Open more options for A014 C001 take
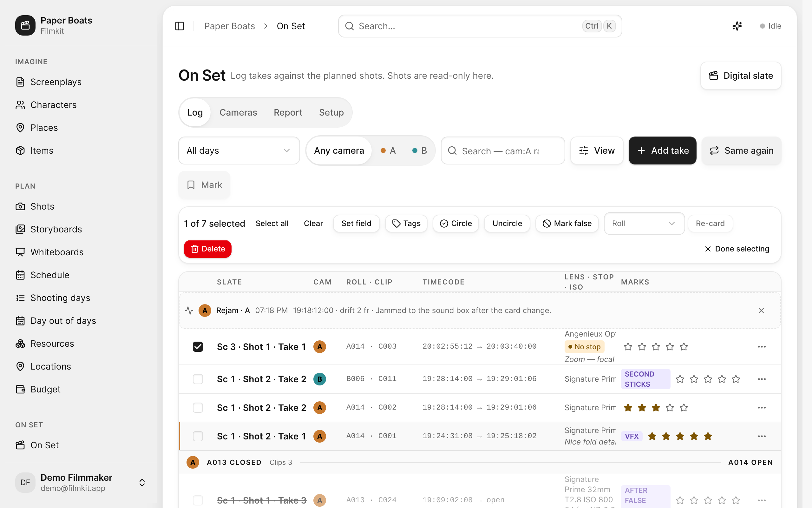 (x=762, y=436)
